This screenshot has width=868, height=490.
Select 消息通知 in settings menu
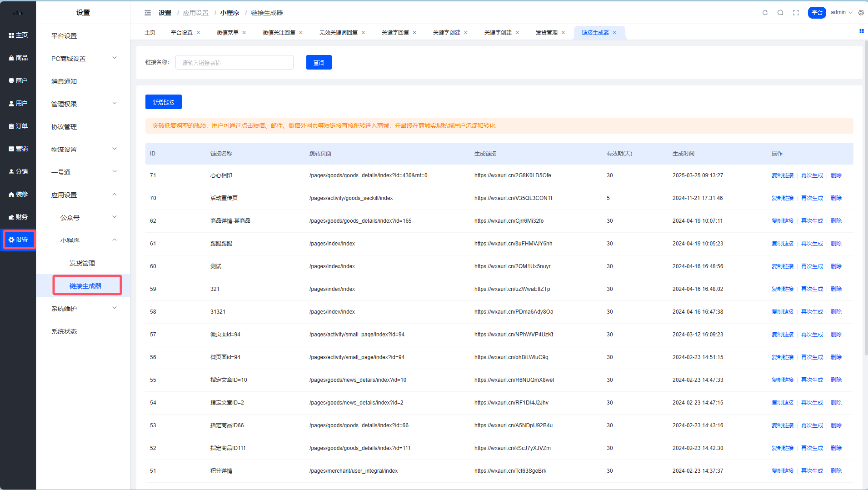pos(64,81)
